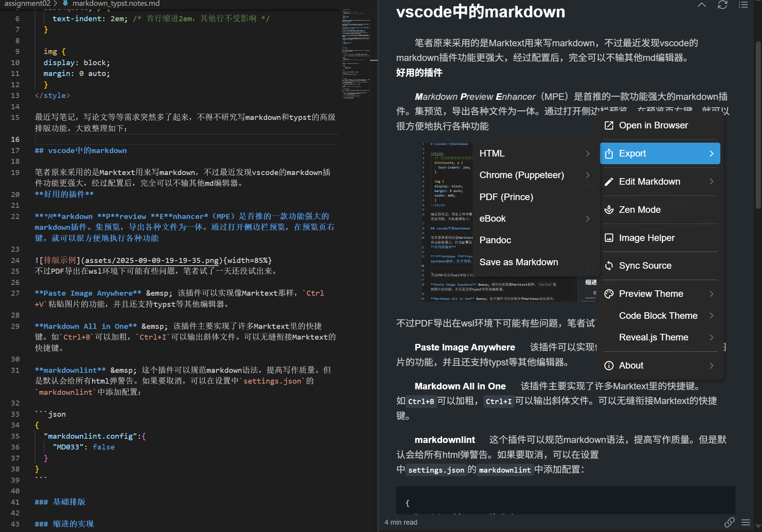Collapse the preview with the chevron-up icon
Screen dimensions: 762x532
tap(701, 5)
